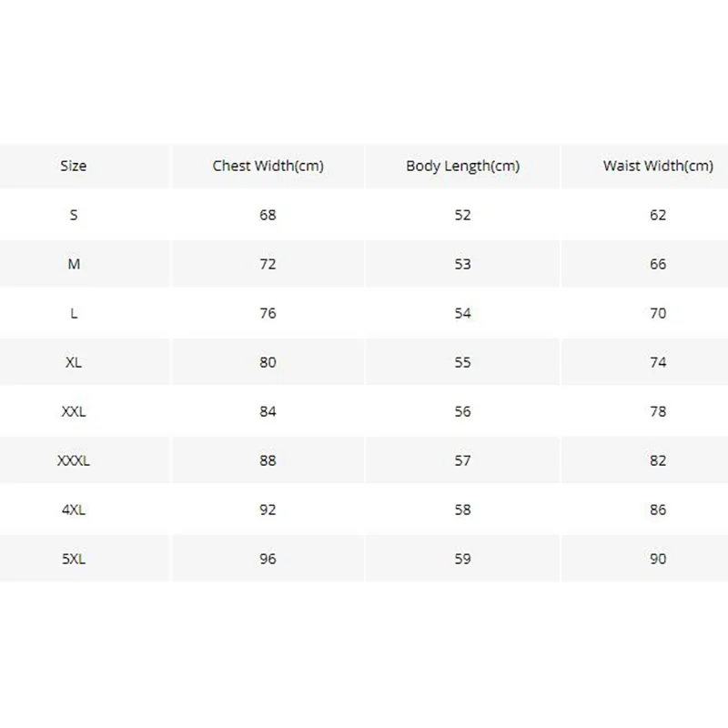Click chest width value 68 for size S
Image resolution: width=728 pixels, height=728 pixels.
[268, 215]
